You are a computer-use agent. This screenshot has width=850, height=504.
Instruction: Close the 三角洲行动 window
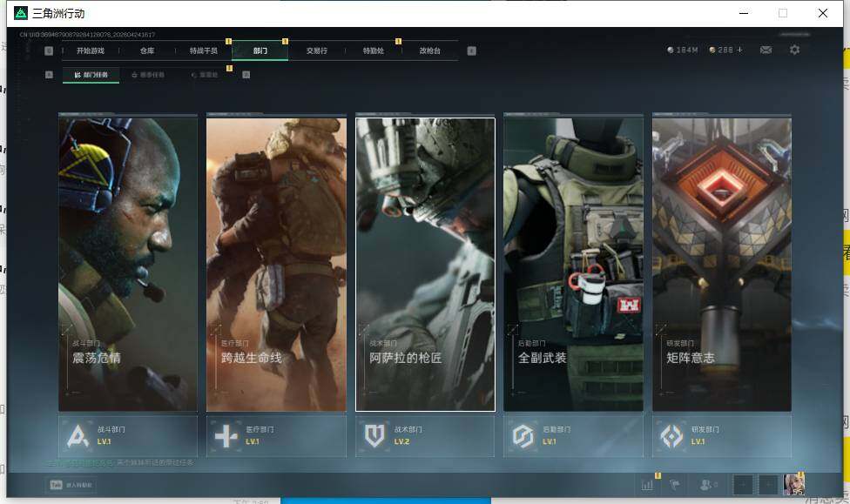point(823,13)
